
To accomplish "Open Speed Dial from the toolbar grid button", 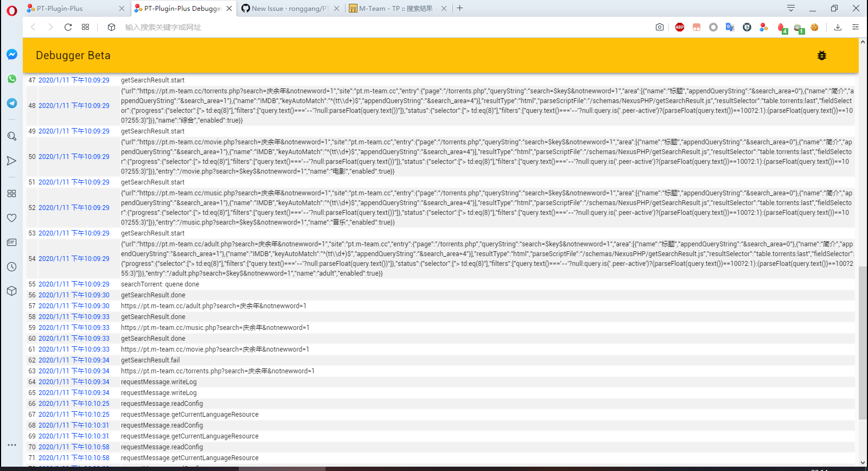I will coord(85,27).
